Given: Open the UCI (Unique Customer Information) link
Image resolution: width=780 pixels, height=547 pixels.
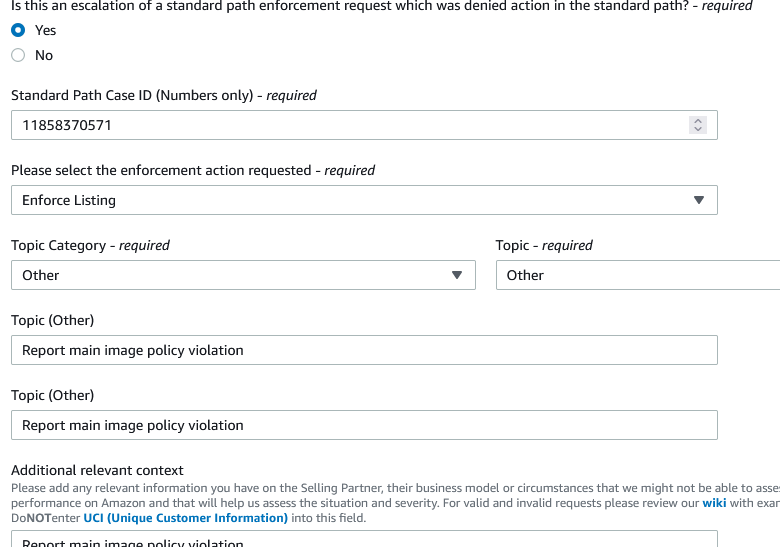Looking at the screenshot, I should [x=185, y=518].
